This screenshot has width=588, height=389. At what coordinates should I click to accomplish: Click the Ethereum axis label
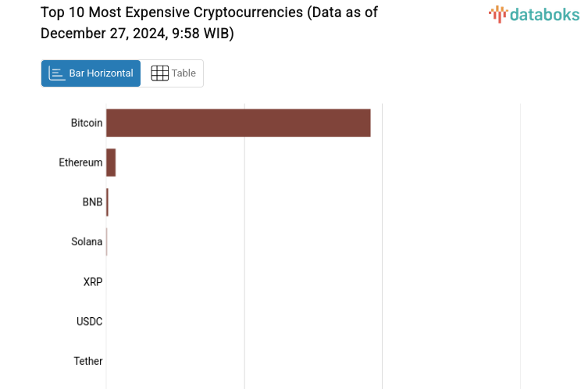(80, 162)
